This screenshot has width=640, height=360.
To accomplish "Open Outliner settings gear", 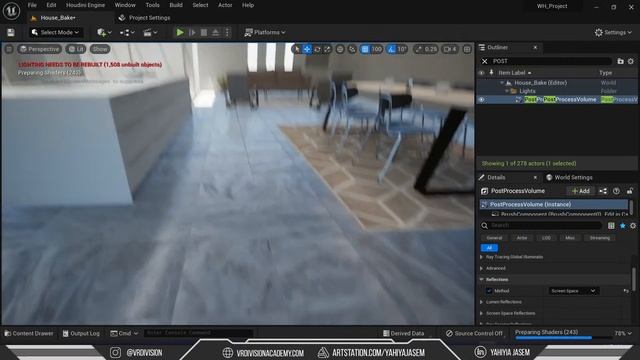I will tap(631, 61).
